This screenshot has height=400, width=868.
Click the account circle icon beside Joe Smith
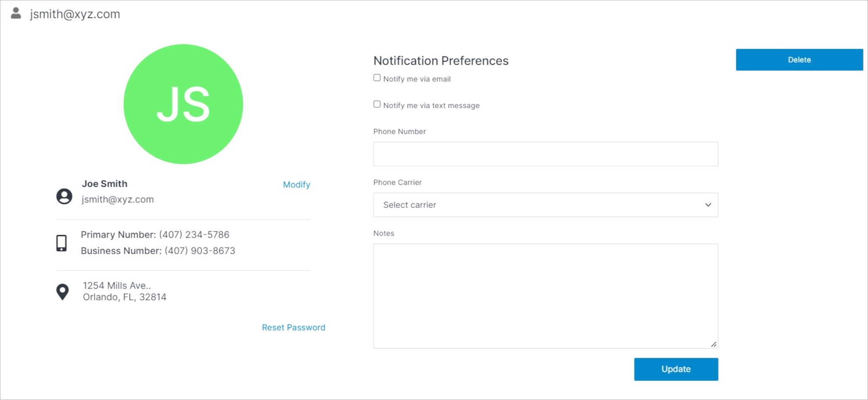[64, 196]
